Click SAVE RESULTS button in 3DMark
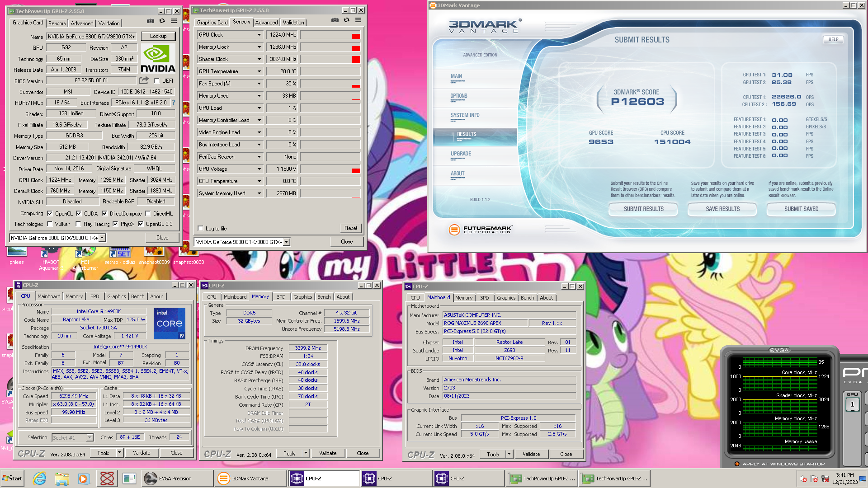868x488 pixels. click(722, 209)
